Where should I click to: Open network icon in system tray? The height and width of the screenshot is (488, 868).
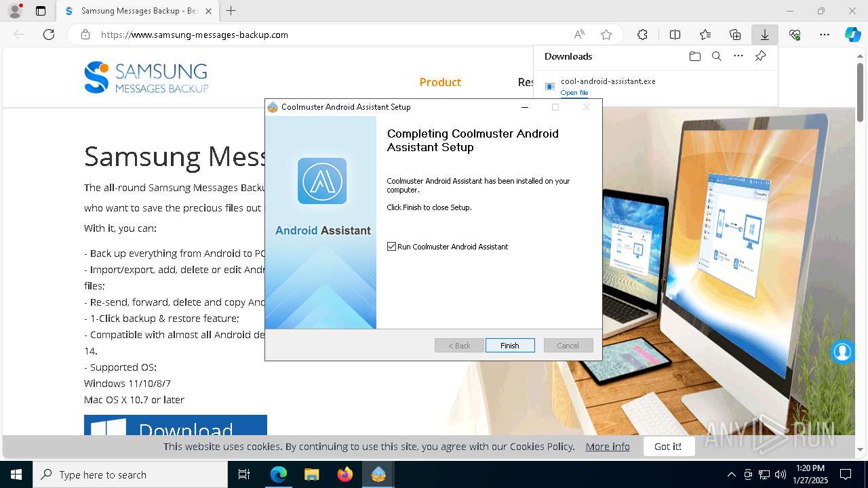click(764, 474)
